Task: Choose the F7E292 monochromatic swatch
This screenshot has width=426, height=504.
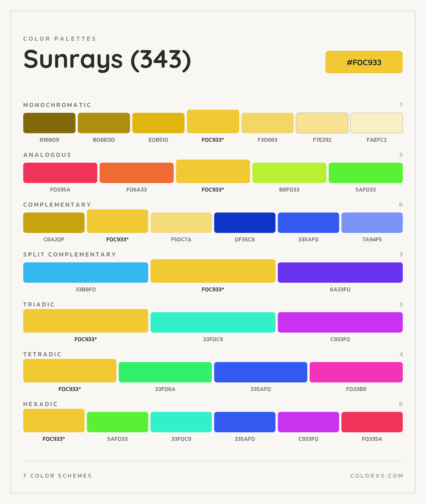Action: click(322, 123)
